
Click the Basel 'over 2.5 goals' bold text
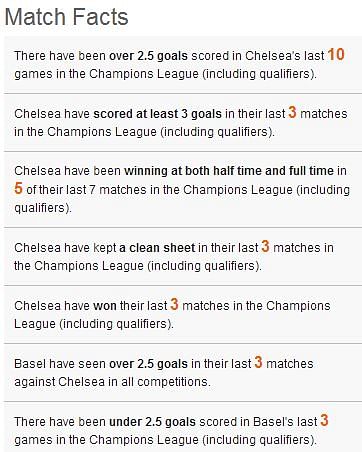click(148, 364)
